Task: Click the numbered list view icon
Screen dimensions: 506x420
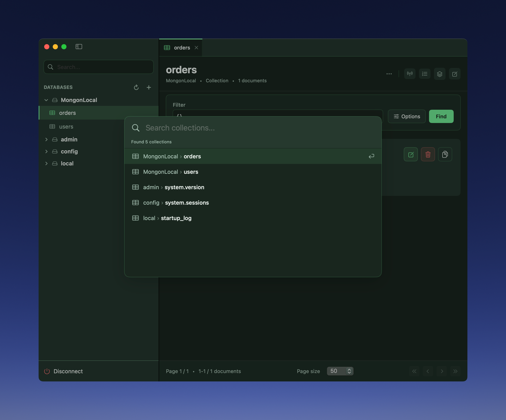Action: pyautogui.click(x=425, y=74)
